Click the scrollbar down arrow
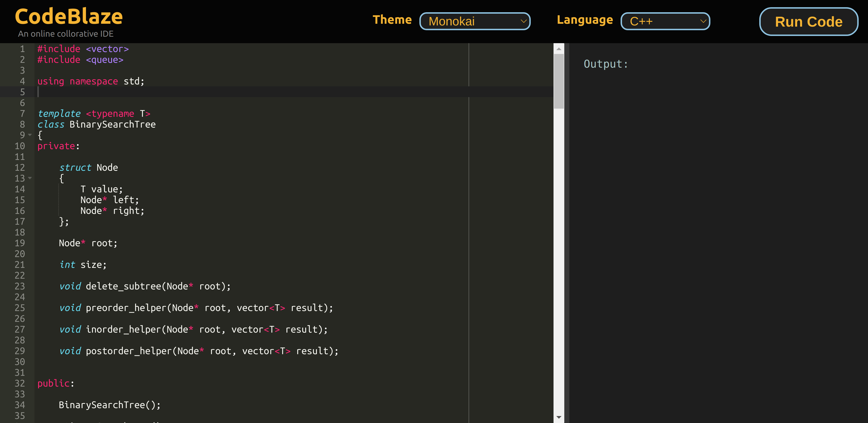This screenshot has height=423, width=868. (x=559, y=417)
